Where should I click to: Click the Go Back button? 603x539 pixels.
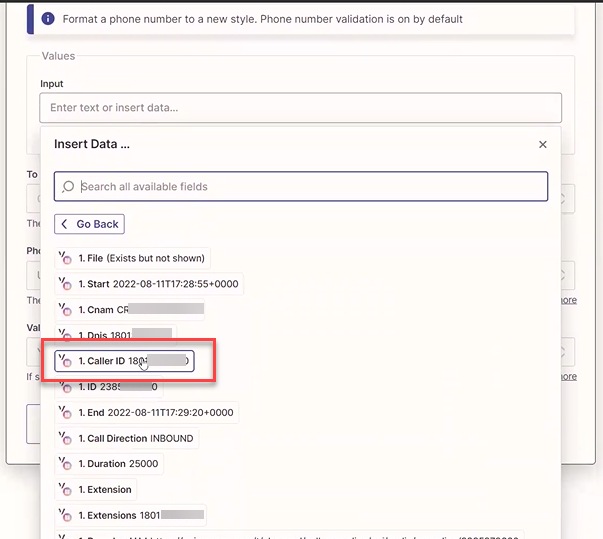89,224
